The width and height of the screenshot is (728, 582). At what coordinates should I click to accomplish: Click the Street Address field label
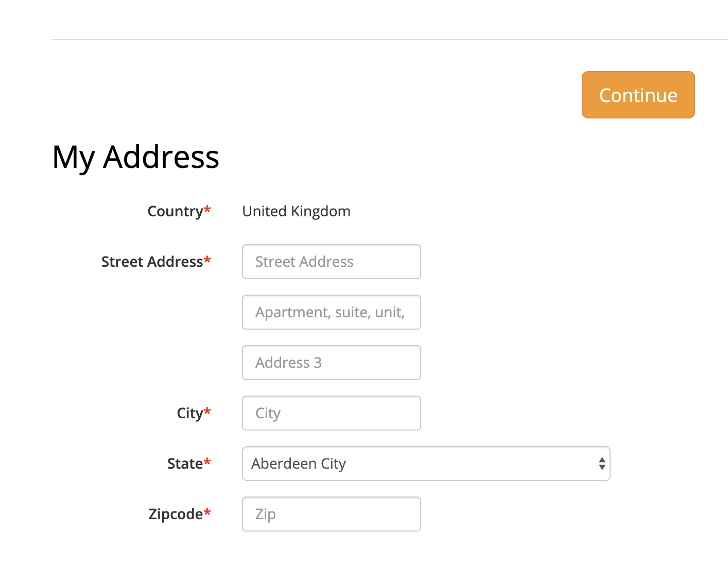(152, 262)
